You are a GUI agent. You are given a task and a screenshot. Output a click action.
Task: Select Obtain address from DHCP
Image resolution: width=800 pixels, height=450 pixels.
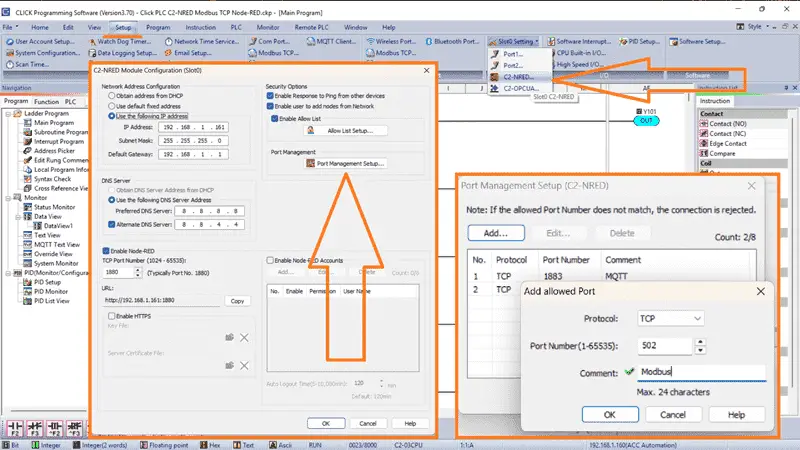[x=111, y=95]
